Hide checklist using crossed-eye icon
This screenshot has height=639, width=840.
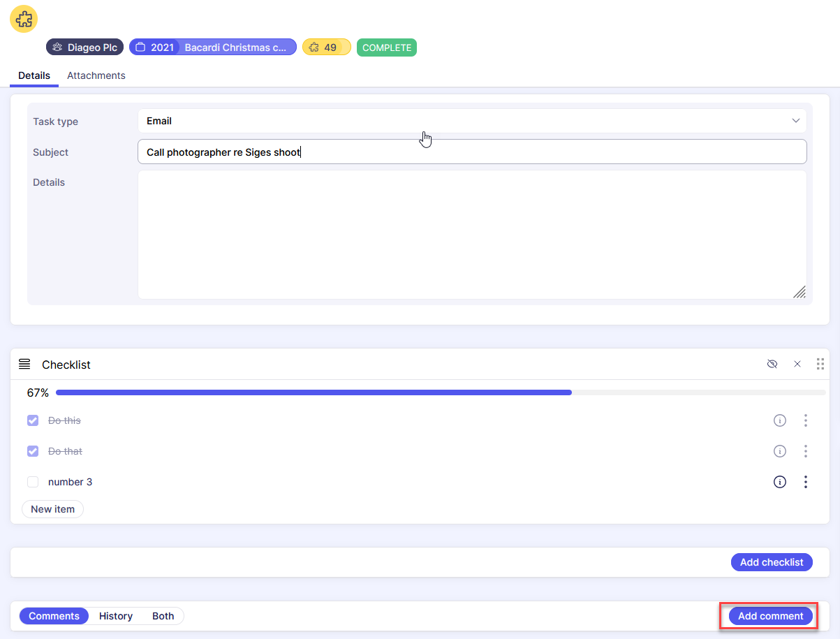(x=772, y=365)
